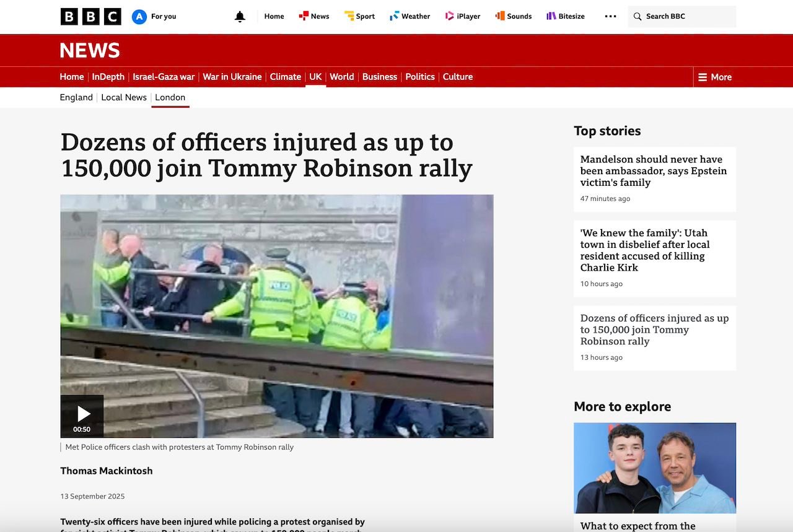Viewport: 793px width, 532px height.
Task: Open Mandelson ambassador top story
Action: click(653, 171)
